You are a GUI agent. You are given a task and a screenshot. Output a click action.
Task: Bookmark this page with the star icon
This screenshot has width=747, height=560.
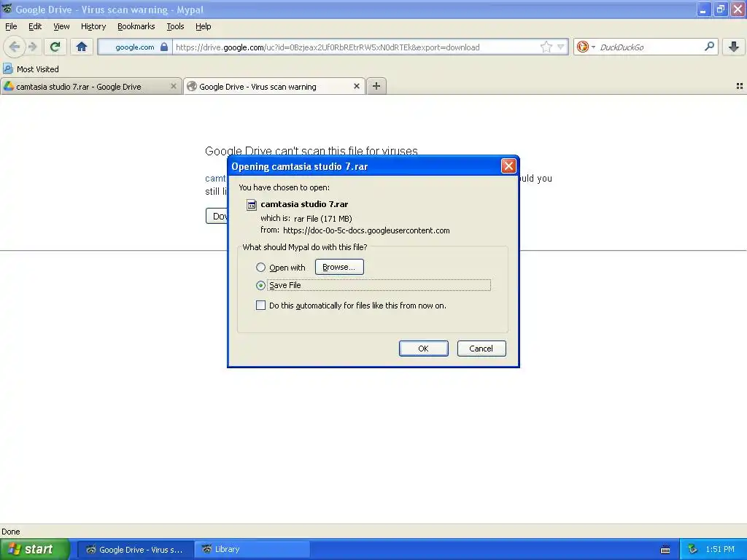point(546,47)
